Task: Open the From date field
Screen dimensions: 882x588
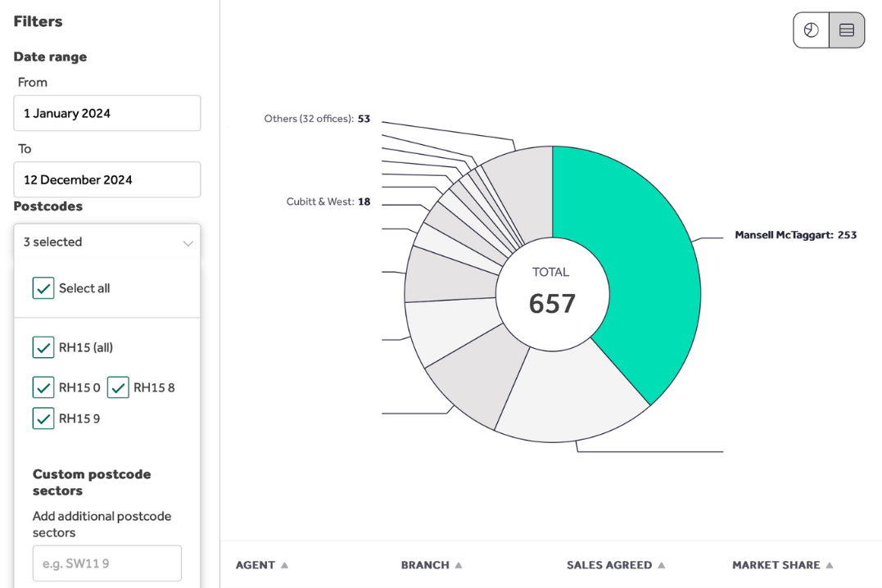Action: [107, 113]
